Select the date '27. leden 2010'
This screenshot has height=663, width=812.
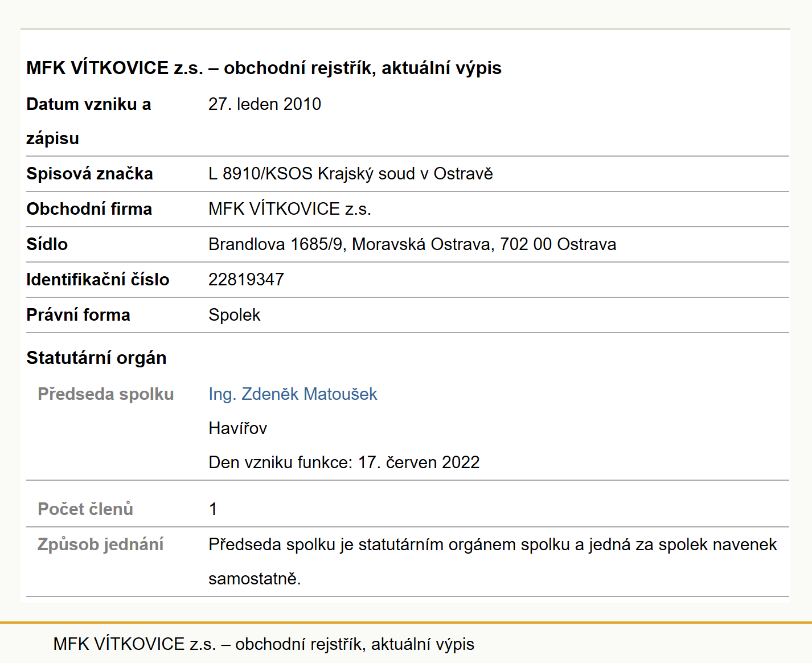[265, 104]
